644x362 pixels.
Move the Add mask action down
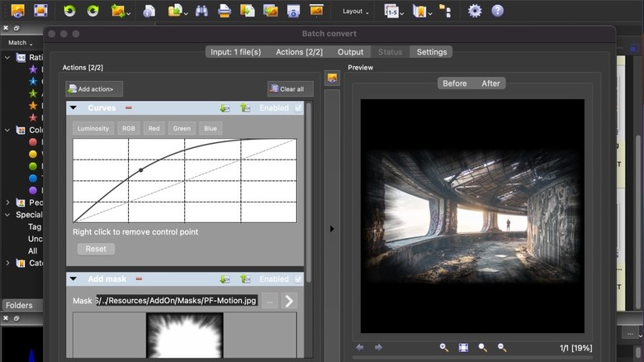click(x=225, y=279)
